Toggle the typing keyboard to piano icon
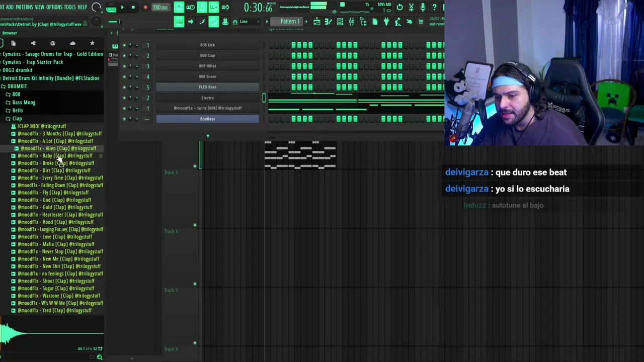Viewport: 644px width, 362px height. 179,21
